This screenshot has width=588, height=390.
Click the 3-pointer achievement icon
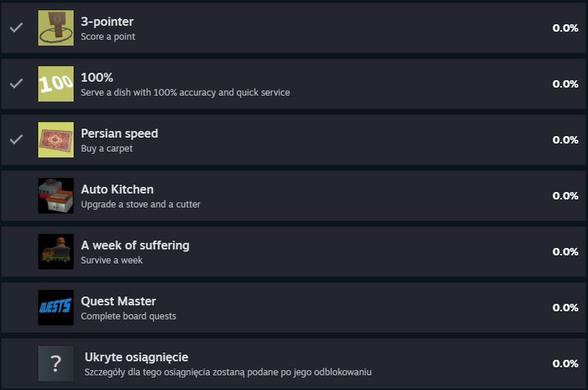point(56,28)
